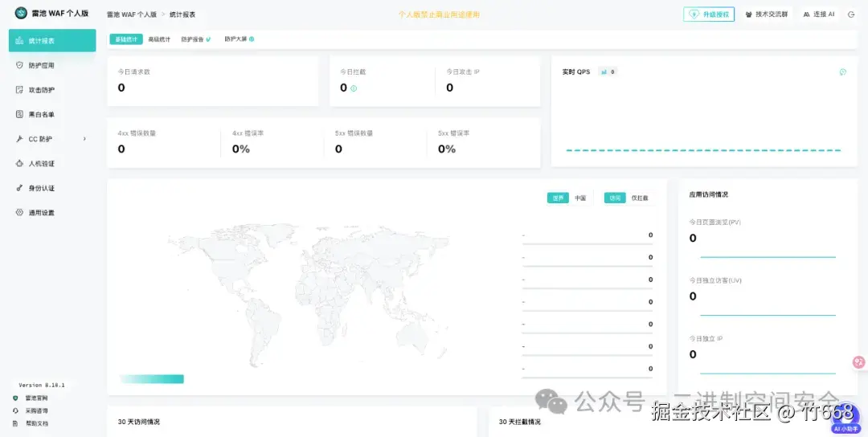
Task: Expand the CC 防护 submenu chevron
Action: pyautogui.click(x=84, y=139)
